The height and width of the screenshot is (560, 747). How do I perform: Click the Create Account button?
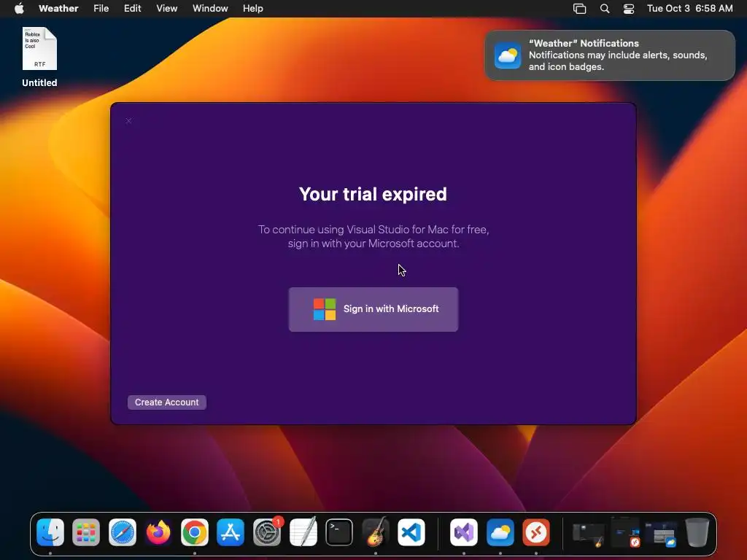167,402
